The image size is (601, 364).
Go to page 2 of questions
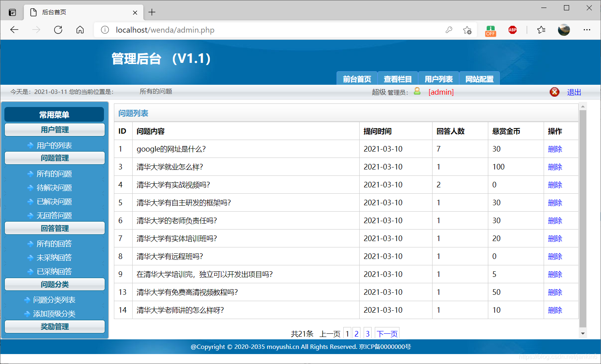pos(356,334)
